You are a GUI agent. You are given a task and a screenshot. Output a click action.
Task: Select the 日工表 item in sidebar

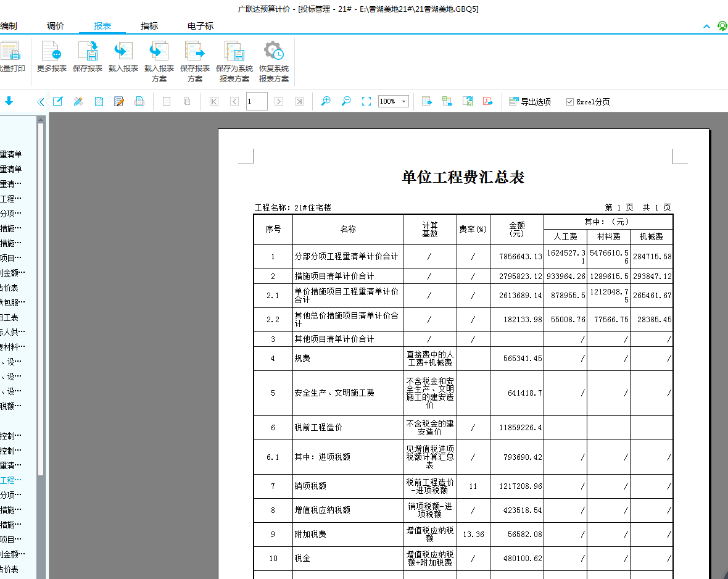click(x=9, y=317)
